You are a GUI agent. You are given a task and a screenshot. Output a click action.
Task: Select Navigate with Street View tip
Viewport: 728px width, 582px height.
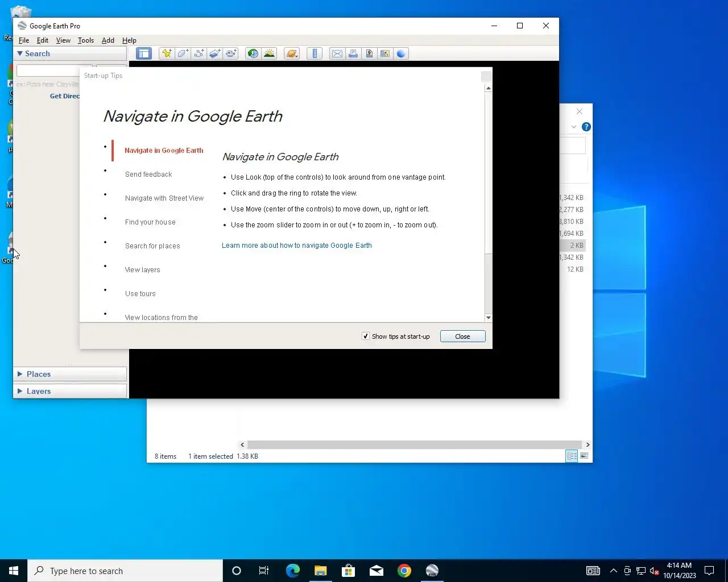point(164,198)
